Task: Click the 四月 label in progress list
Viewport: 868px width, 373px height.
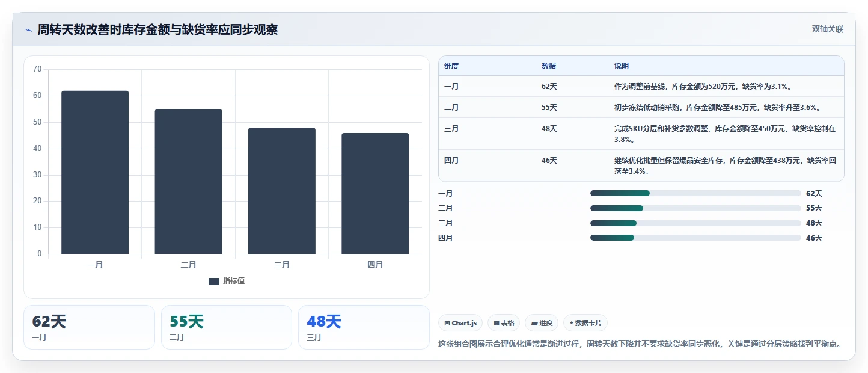Action: (445, 238)
